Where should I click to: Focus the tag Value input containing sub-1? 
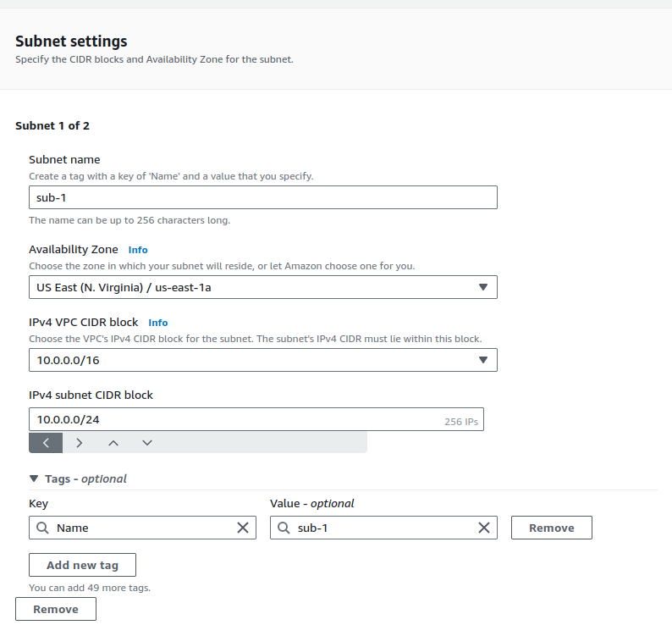click(x=381, y=528)
